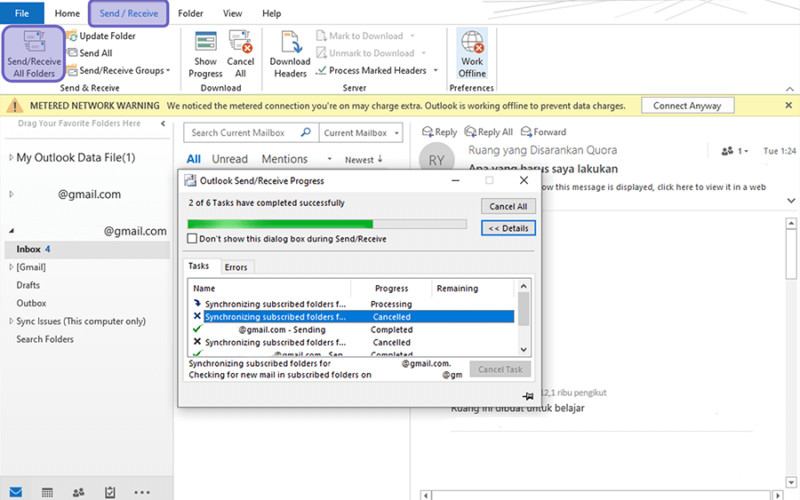This screenshot has height=500, width=800.
Task: Click Unmark to Download
Action: 365,53
